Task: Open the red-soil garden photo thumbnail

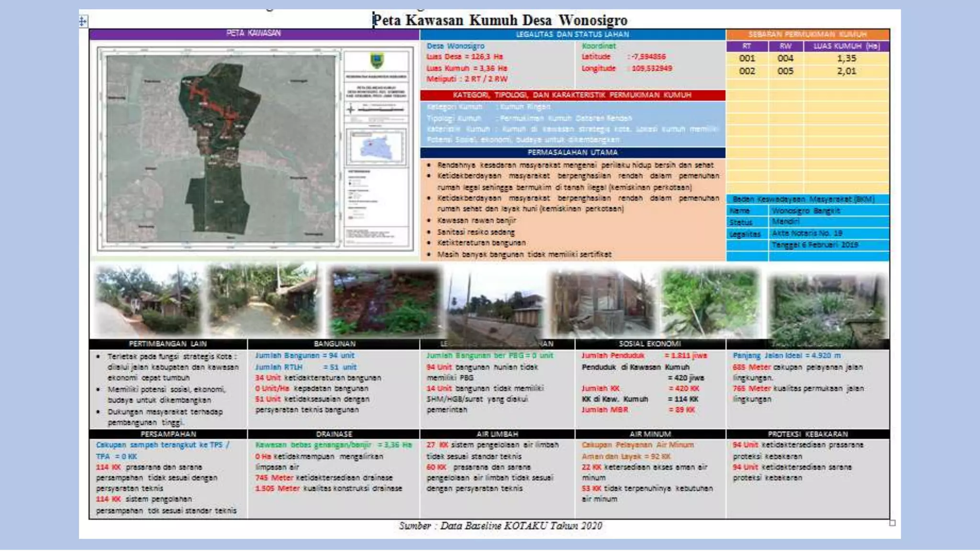Action: [384, 301]
